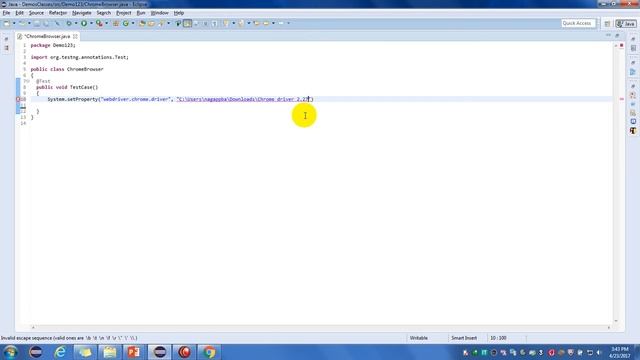Click the 'public void TestCase()' code line
640x360 pixels.
coord(67,87)
